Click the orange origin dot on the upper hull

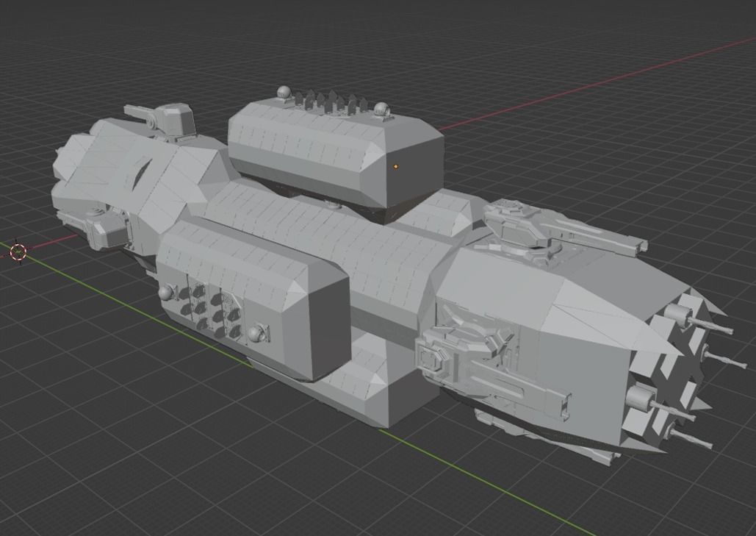pos(396,166)
